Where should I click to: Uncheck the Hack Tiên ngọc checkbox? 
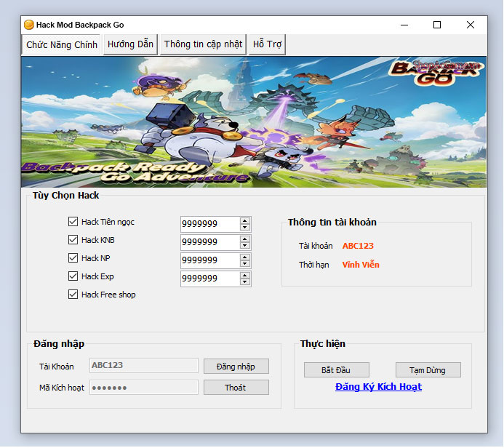(73, 221)
